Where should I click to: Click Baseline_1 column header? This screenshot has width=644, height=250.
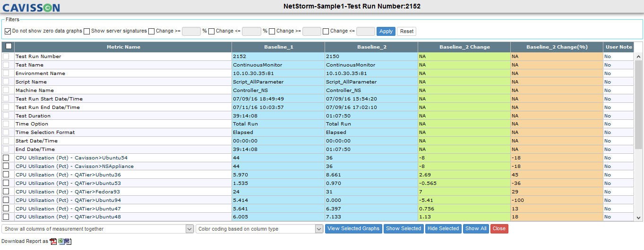pyautogui.click(x=278, y=47)
